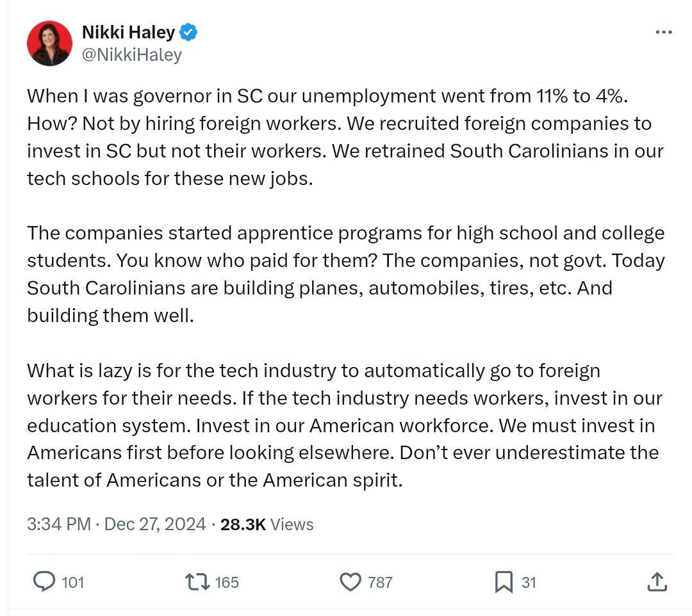Open the Nikki Haley display name
Viewport: 692px width, 616px height.
point(128,32)
